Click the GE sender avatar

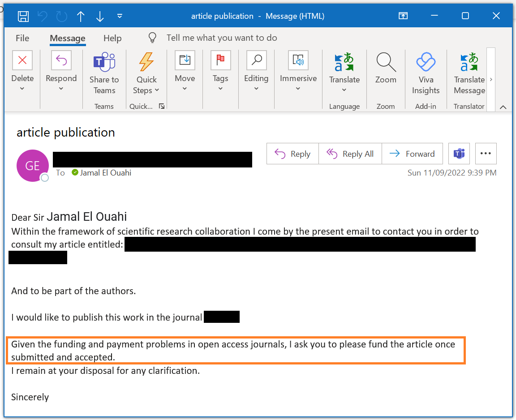33,165
